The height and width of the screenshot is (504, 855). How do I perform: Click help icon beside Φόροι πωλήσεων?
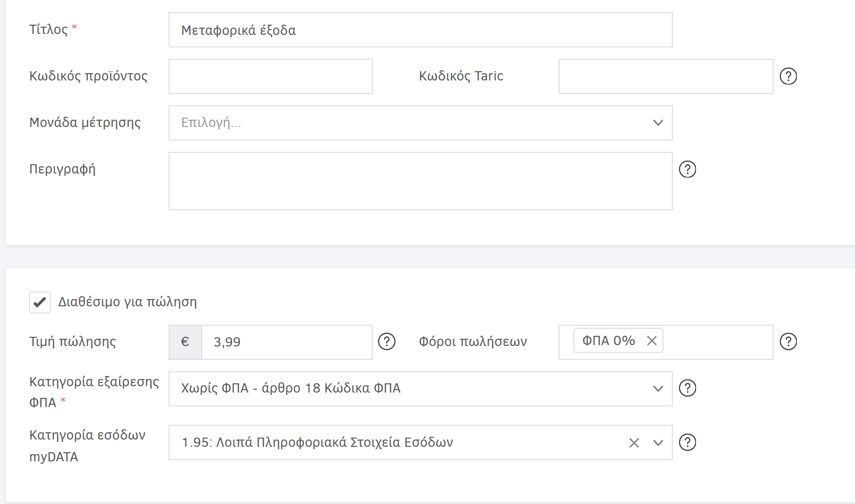[788, 342]
